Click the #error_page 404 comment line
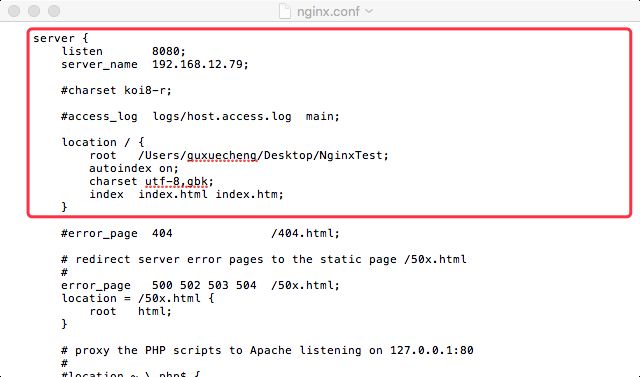 tap(200, 233)
